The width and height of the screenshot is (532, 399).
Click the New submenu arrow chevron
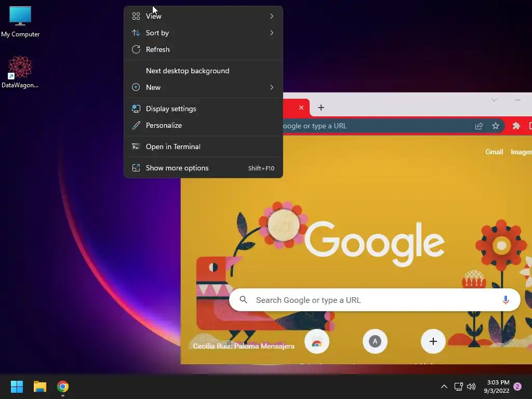[272, 87]
